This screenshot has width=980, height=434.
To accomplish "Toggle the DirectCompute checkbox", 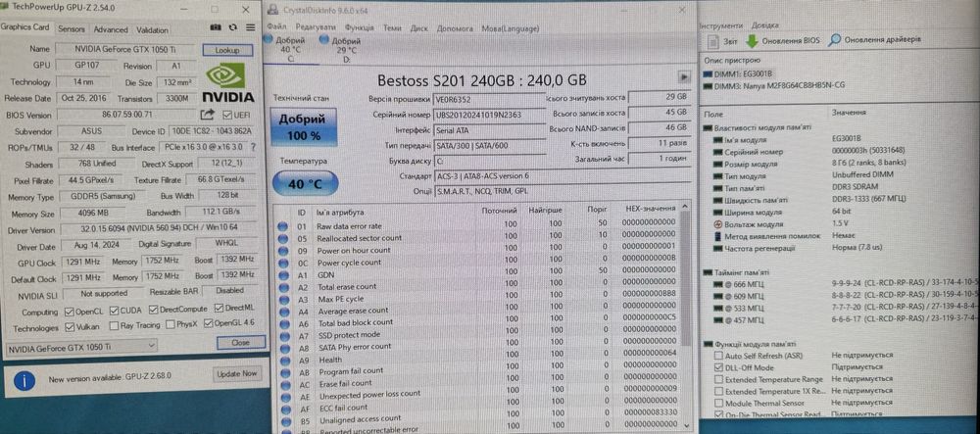I will pyautogui.click(x=154, y=310).
